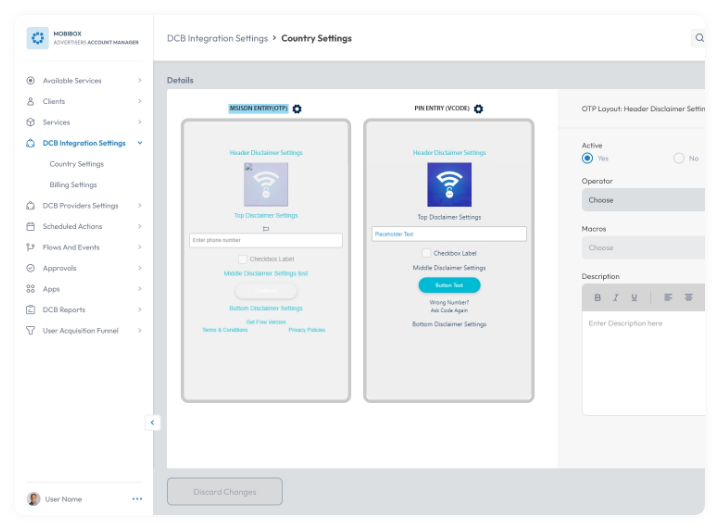
Task: Apply underline formatting in Description editor
Action: point(634,298)
